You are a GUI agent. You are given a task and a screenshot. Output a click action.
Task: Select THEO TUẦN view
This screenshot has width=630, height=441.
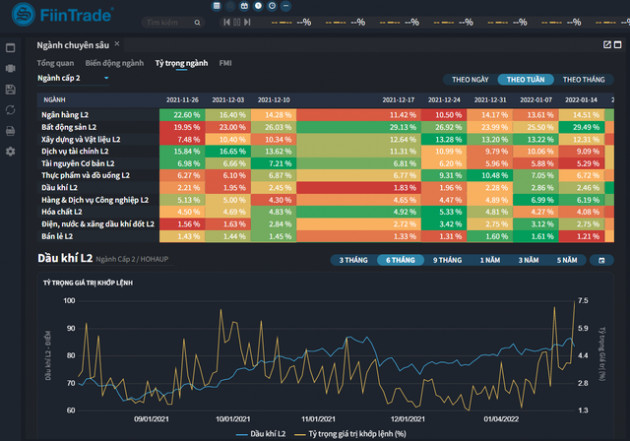[x=526, y=80]
